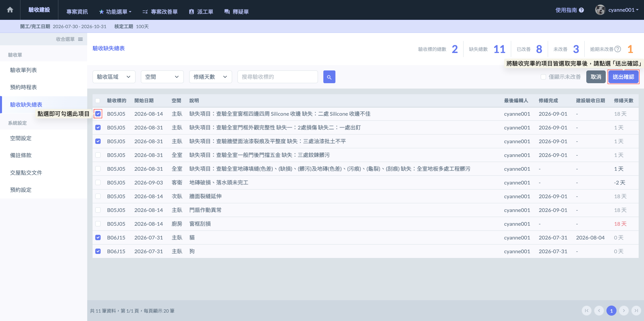Click the 送出確認 button
This screenshot has width=644, height=321.
[x=624, y=77]
